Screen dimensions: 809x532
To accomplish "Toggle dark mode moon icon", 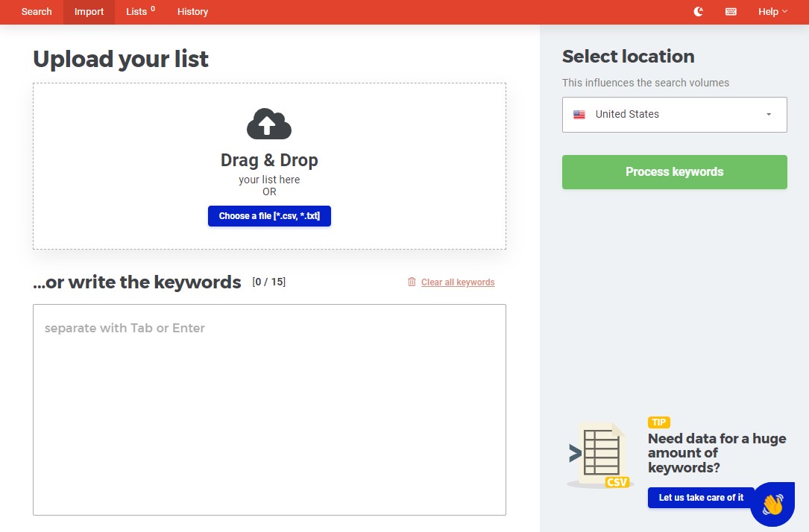I will 698,11.
